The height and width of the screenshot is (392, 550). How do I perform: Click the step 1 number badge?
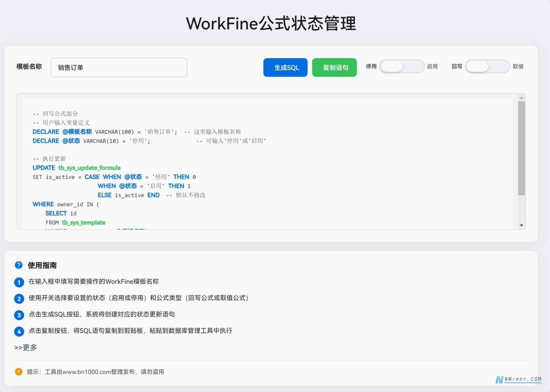[19, 282]
